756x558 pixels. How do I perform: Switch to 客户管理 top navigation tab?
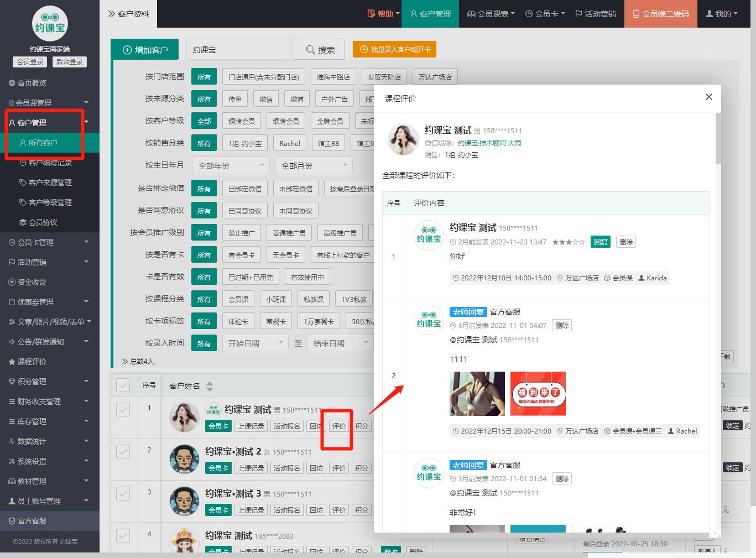430,14
